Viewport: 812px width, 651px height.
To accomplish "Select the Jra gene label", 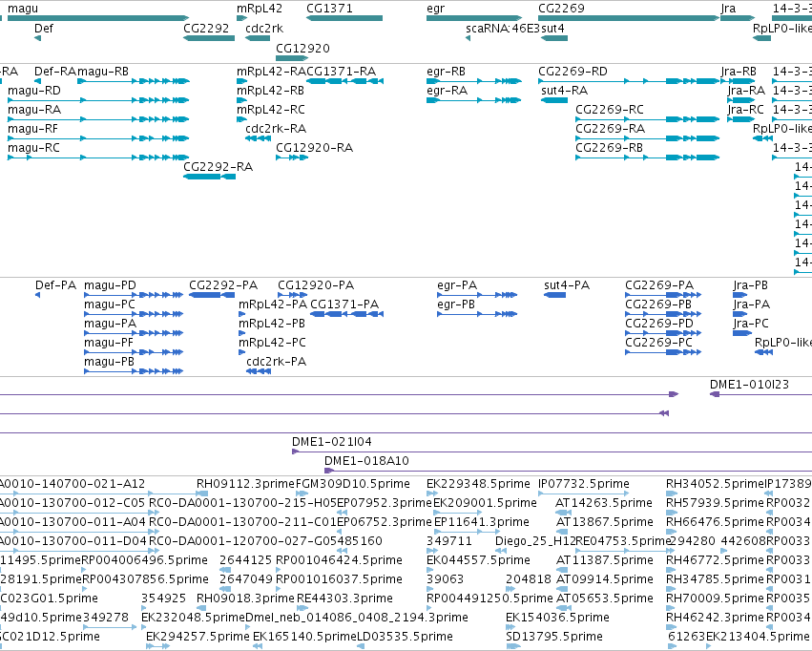I will 728,9.
